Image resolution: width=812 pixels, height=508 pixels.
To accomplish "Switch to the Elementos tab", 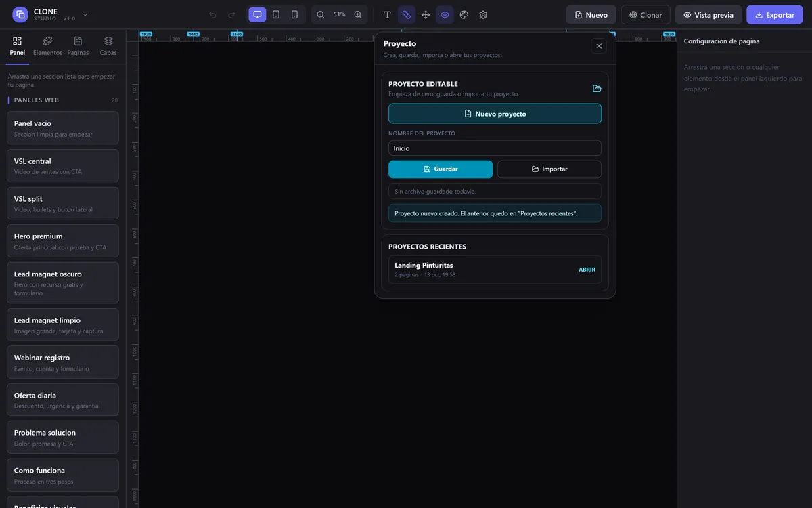I will (47, 46).
